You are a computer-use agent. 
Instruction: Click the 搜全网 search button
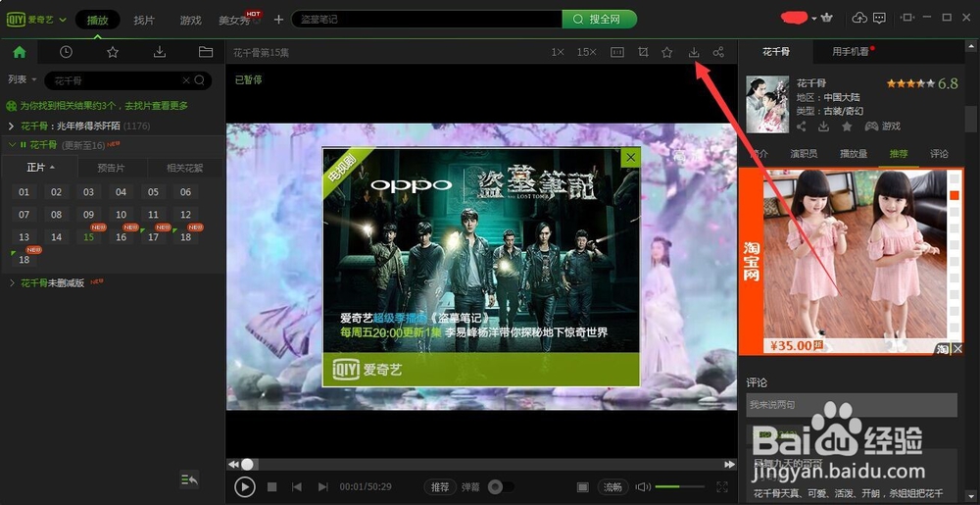click(600, 20)
